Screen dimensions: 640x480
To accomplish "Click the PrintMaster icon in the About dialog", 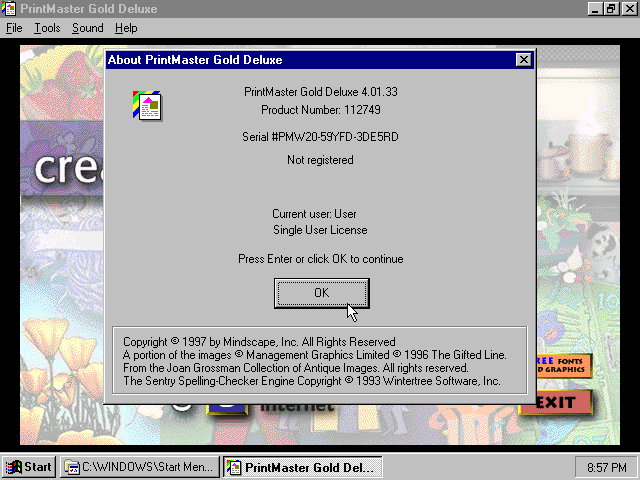I will point(147,106).
